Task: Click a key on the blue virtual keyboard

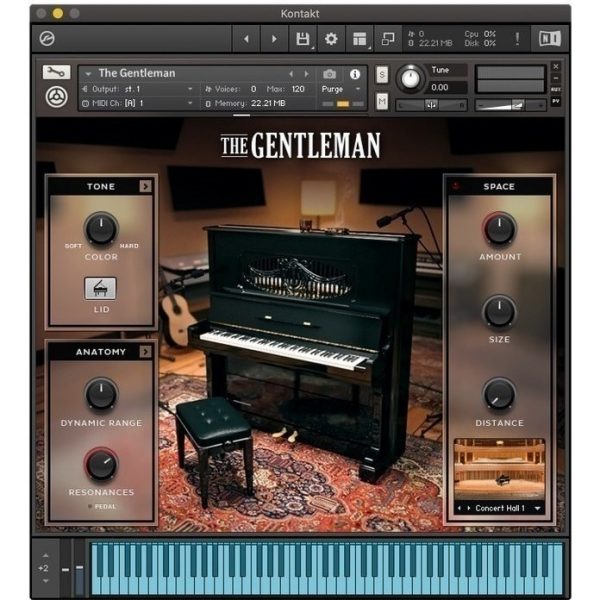Action: click(x=328, y=569)
